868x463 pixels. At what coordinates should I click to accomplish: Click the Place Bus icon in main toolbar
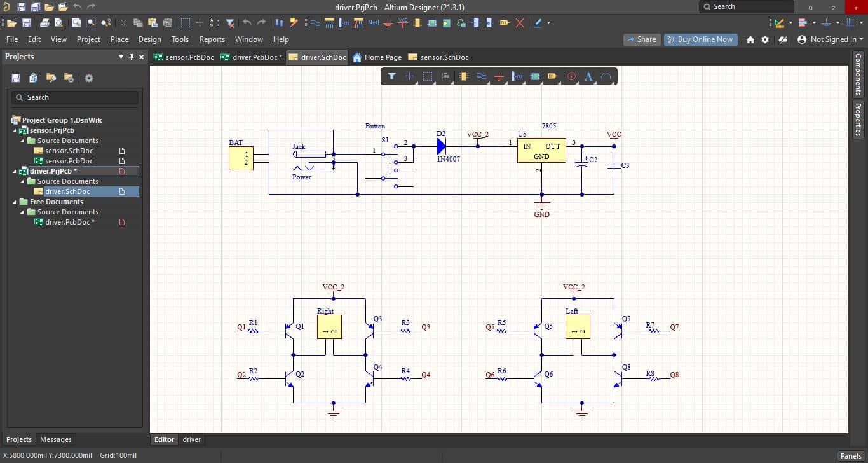[329, 23]
